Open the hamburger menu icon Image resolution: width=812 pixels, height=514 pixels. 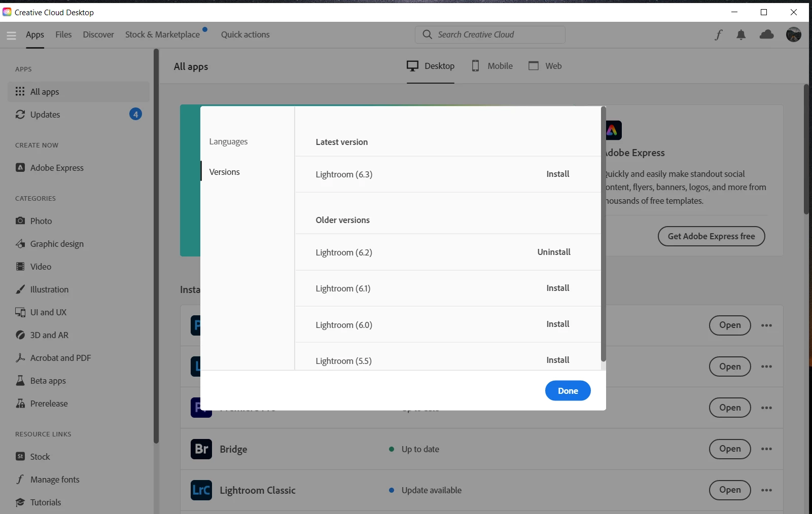[x=11, y=35]
